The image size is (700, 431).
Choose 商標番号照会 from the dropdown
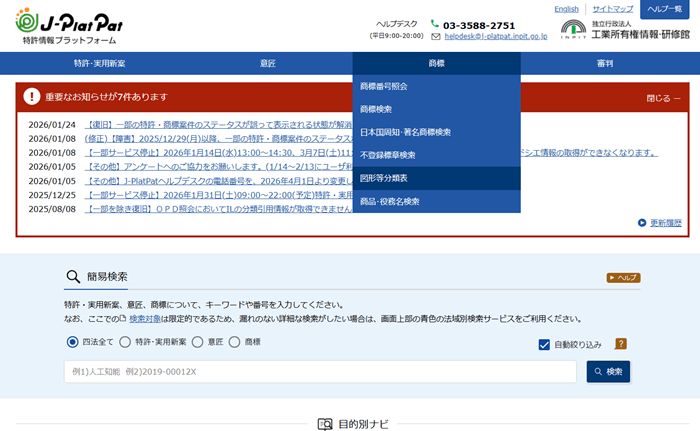pos(437,86)
